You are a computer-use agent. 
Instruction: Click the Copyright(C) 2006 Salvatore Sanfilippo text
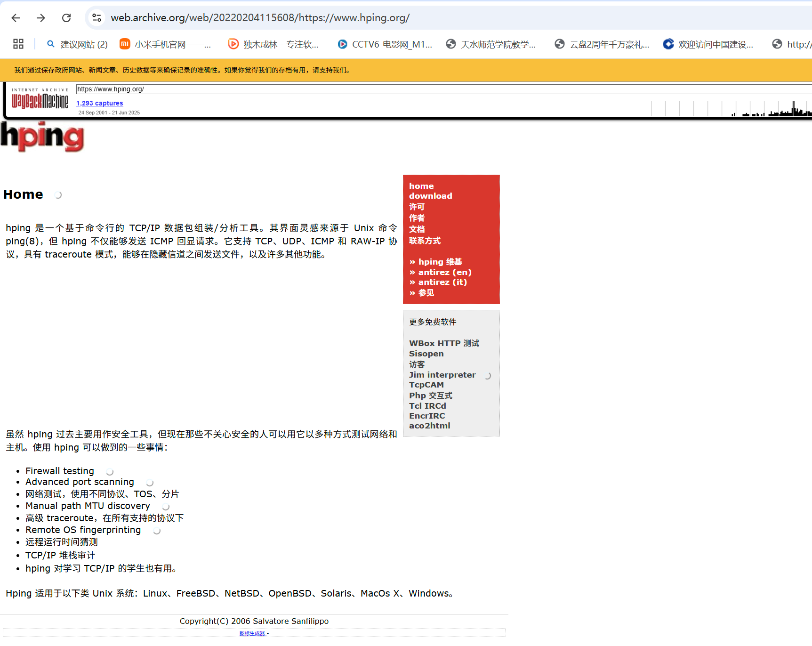(254, 621)
